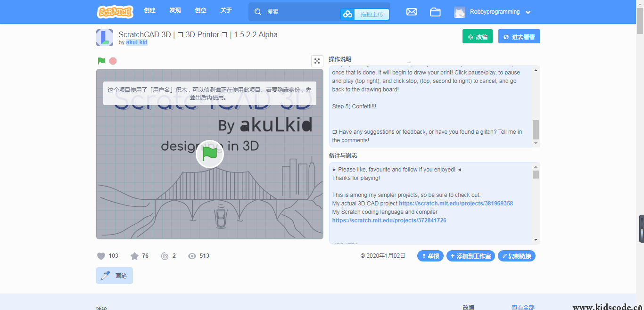Click instructions box scroll up arrow
644x310 pixels.
click(x=536, y=70)
